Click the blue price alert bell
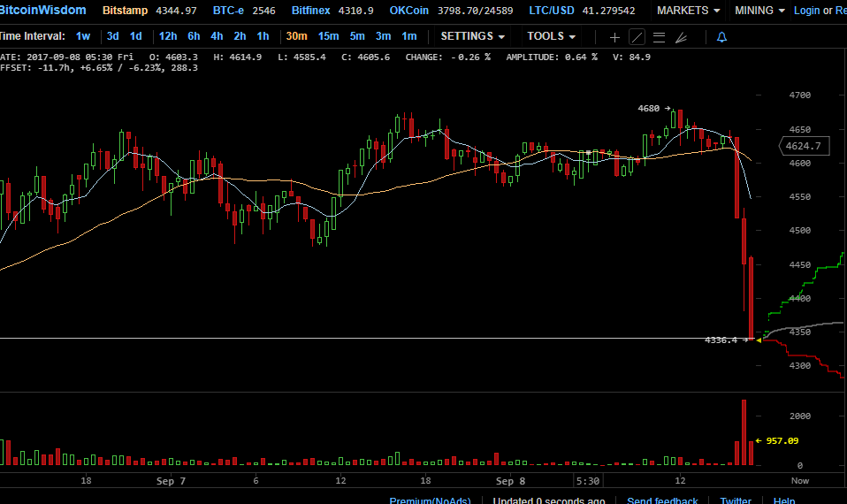 click(x=721, y=37)
